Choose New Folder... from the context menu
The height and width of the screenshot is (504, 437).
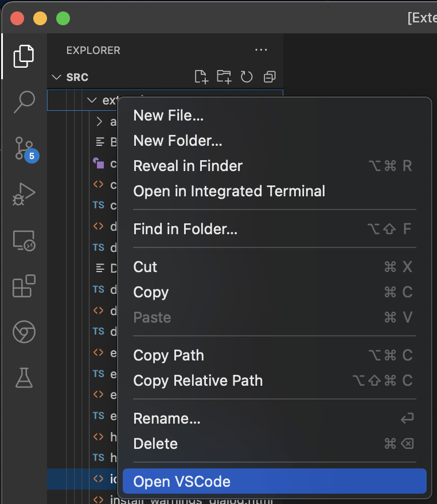pyautogui.click(x=275, y=141)
